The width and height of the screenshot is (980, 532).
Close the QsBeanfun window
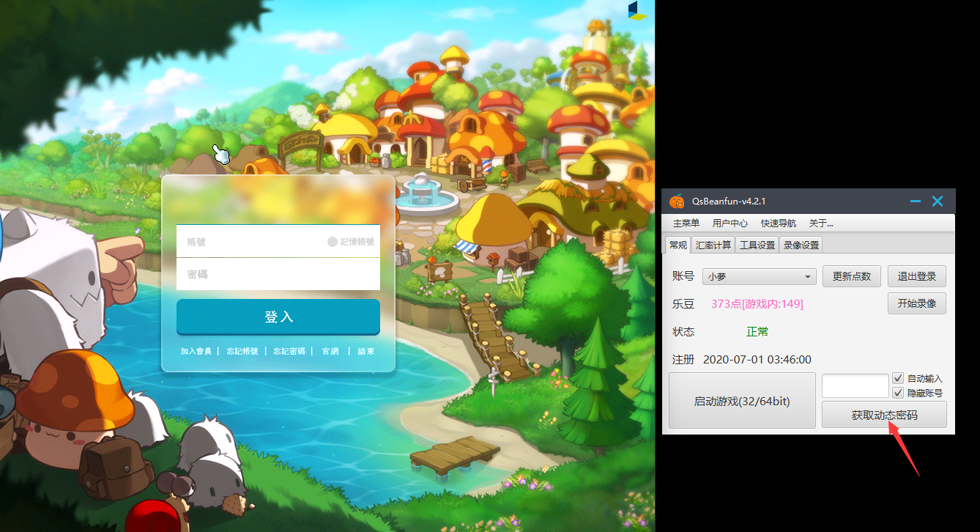point(937,202)
